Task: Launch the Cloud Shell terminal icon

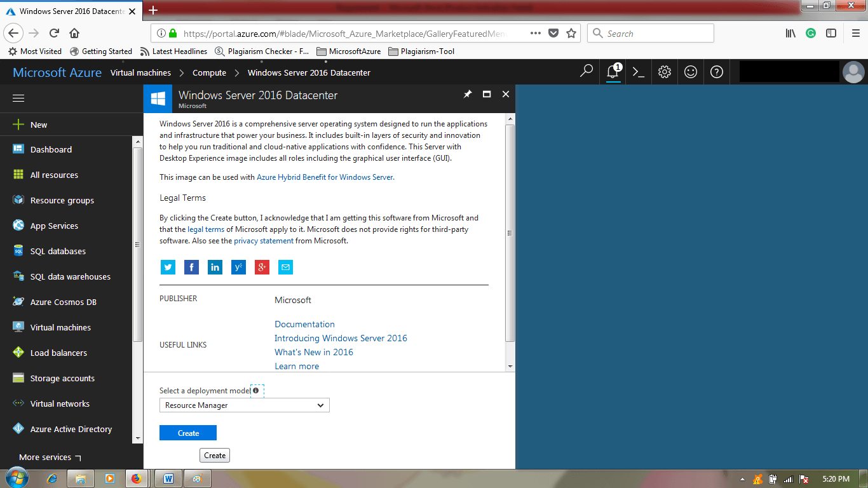Action: coord(639,72)
